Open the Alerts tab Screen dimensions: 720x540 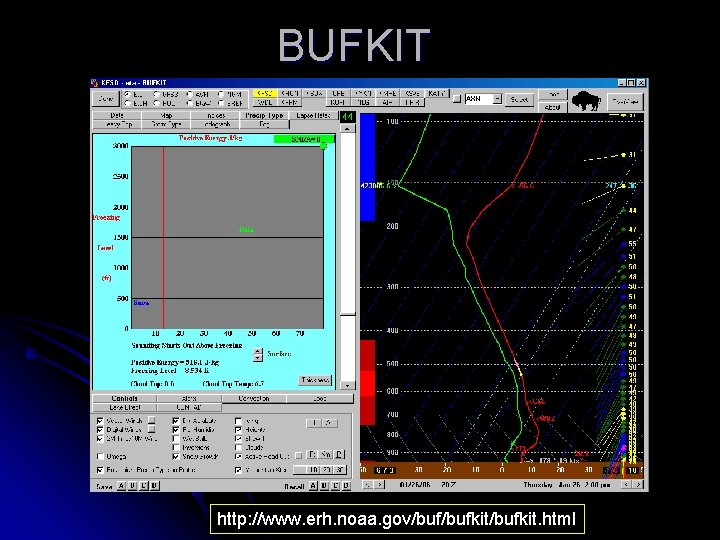(189, 398)
